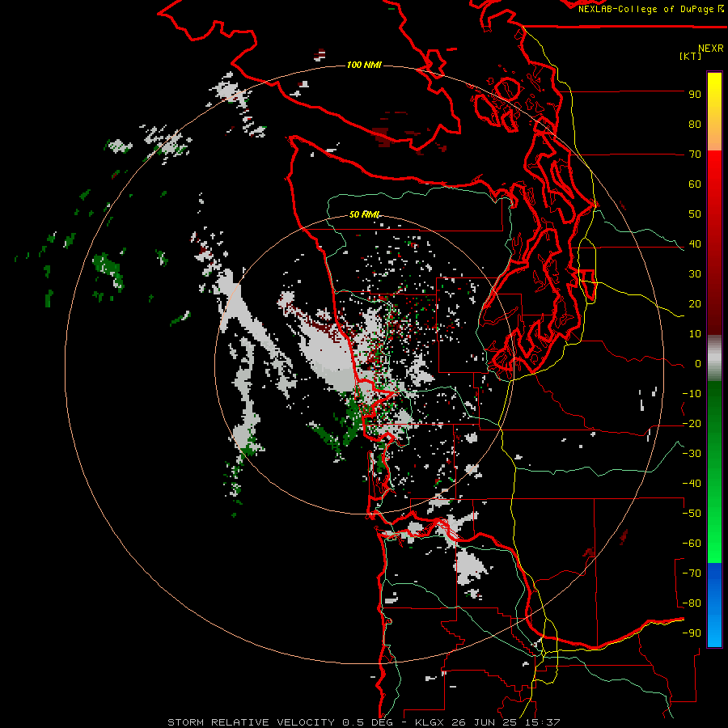Click the positive 20 scale value
Viewport: 728px width, 728px height.
pos(695,304)
